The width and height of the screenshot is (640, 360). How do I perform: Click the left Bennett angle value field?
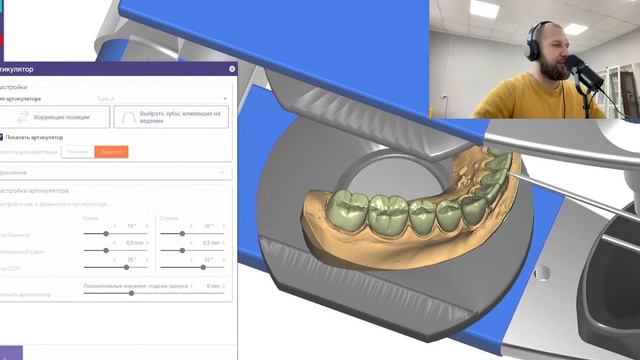pos(131,226)
